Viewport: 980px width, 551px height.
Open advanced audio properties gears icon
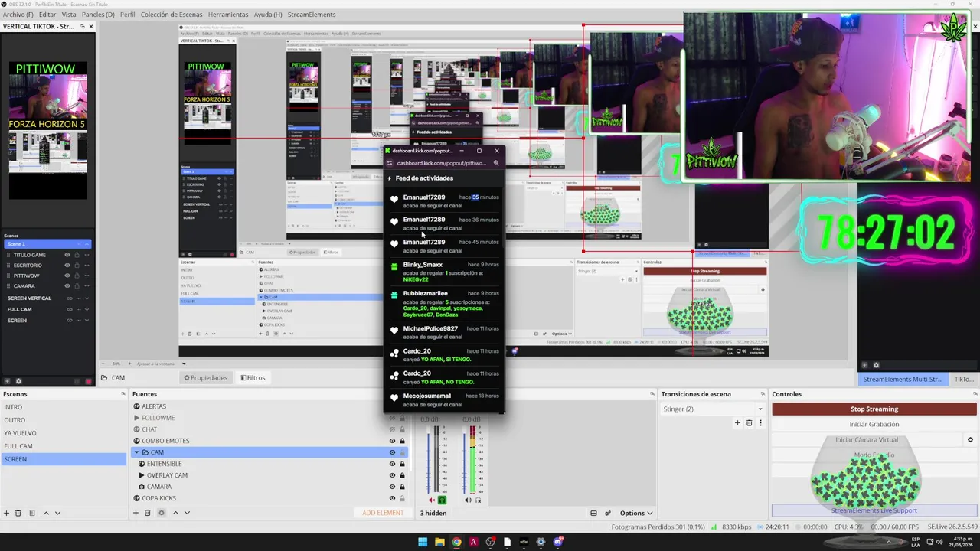(x=608, y=513)
